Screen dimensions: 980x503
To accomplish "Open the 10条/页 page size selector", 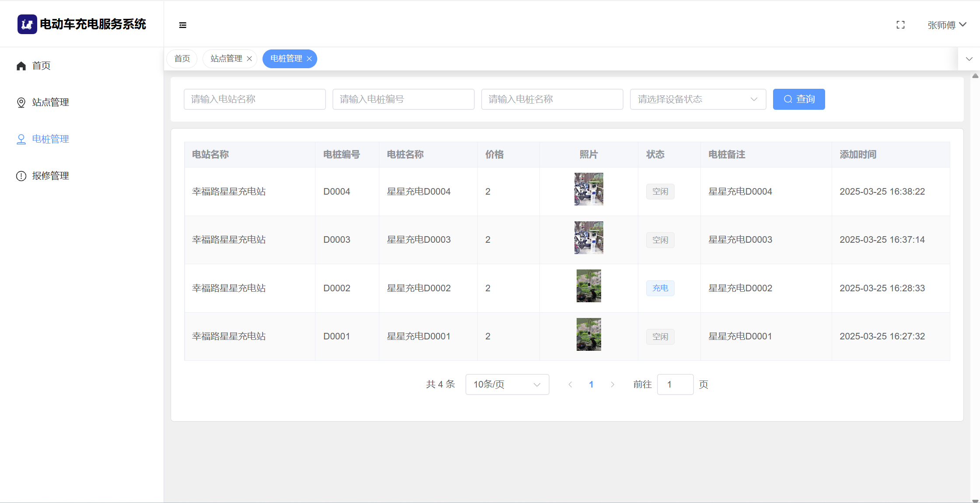I will point(507,384).
